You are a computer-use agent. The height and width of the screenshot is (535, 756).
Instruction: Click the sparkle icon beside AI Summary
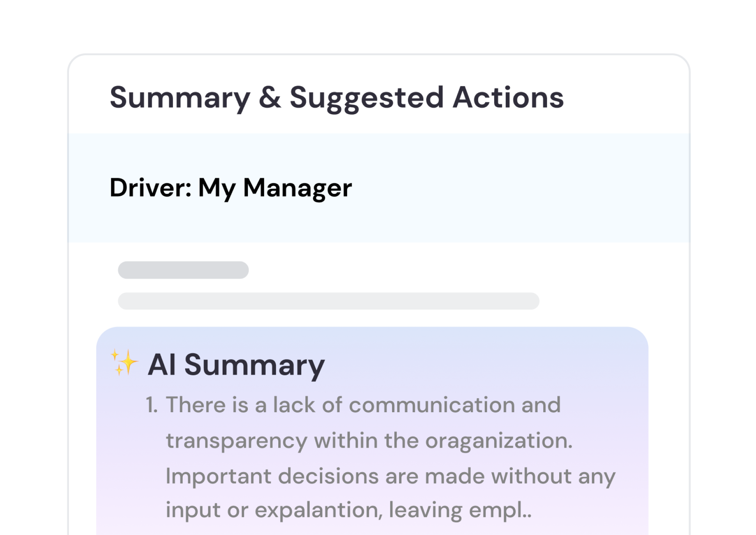(124, 362)
